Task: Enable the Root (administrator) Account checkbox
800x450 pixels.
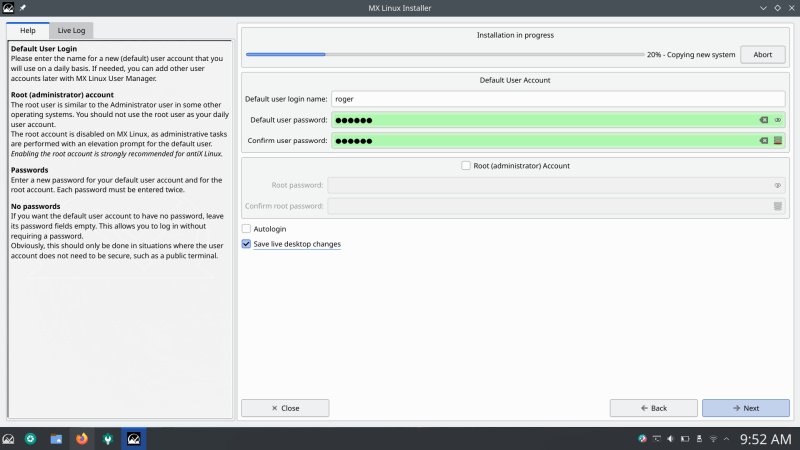Action: (x=466, y=165)
